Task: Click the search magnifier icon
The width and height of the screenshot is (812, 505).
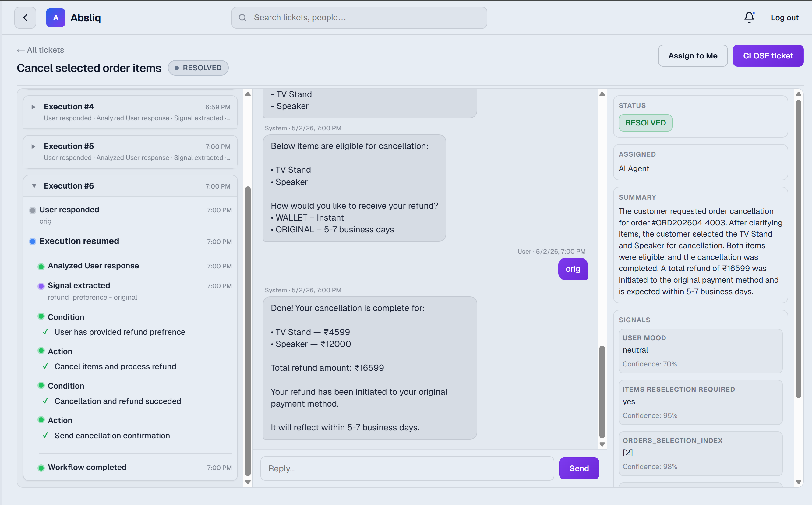Action: click(x=242, y=18)
